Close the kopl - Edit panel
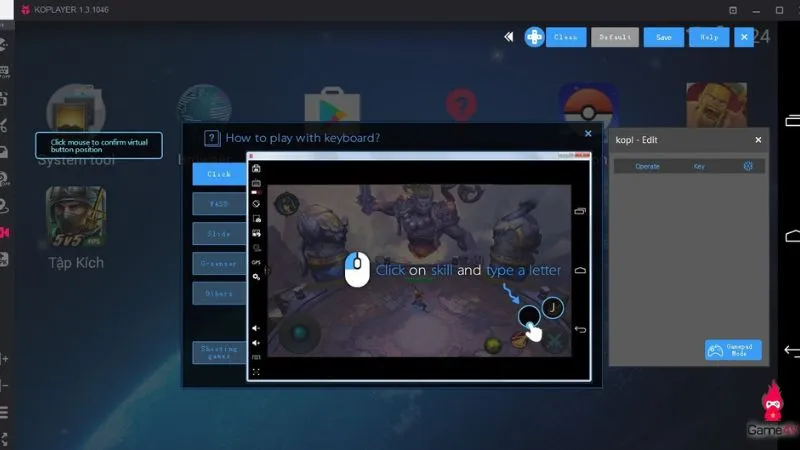The image size is (800, 450). click(758, 140)
